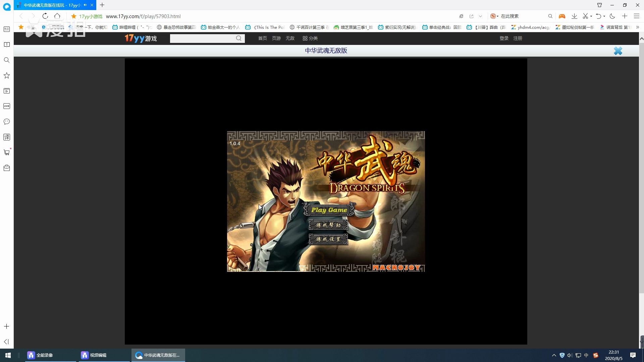The height and width of the screenshot is (362, 644).
Task: Open the downloads arrow icon
Action: coord(574,16)
